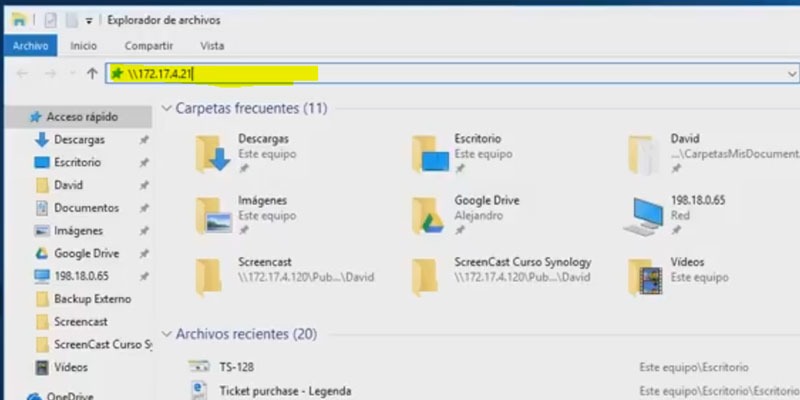
Task: Open the Compartir tab
Action: click(149, 46)
